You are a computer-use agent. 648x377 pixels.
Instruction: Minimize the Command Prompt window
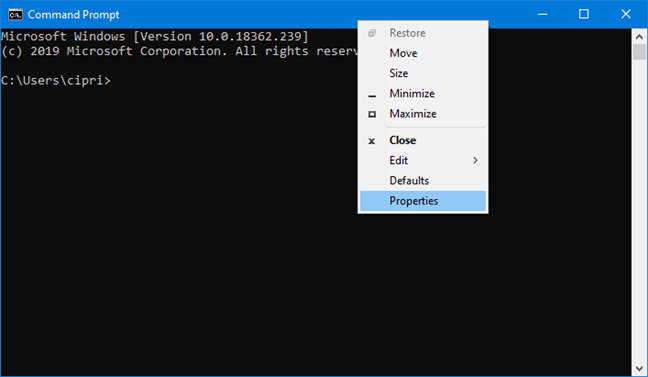pos(543,14)
